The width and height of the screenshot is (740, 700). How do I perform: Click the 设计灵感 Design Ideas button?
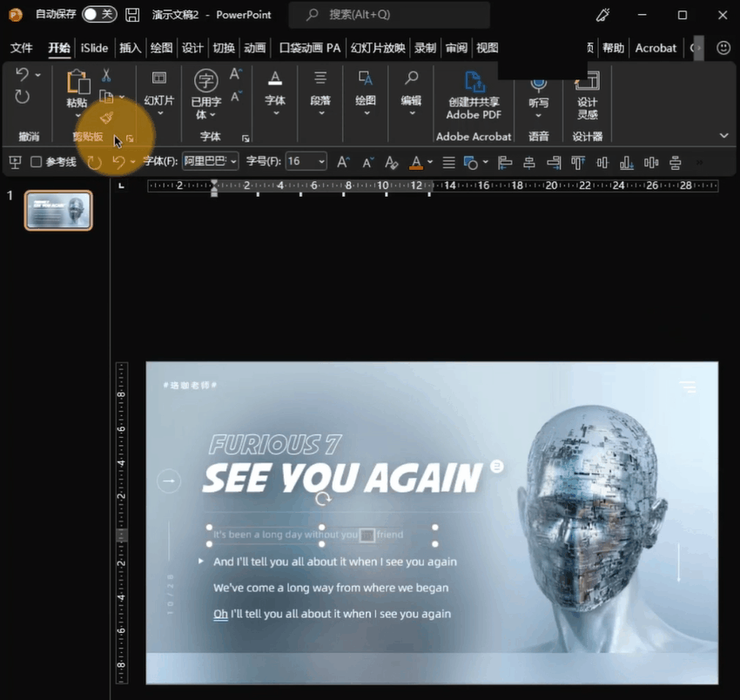pyautogui.click(x=587, y=96)
